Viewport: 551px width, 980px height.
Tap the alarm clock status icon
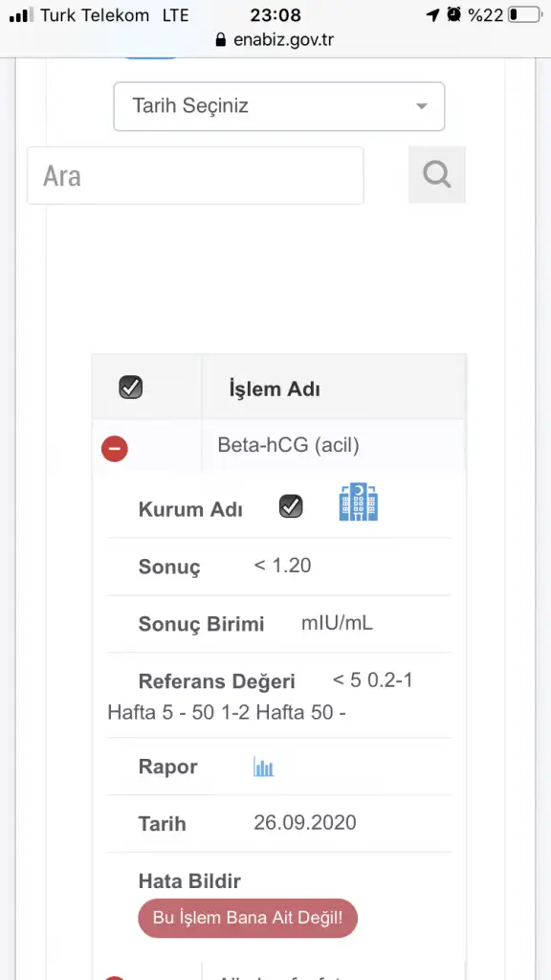[x=454, y=14]
